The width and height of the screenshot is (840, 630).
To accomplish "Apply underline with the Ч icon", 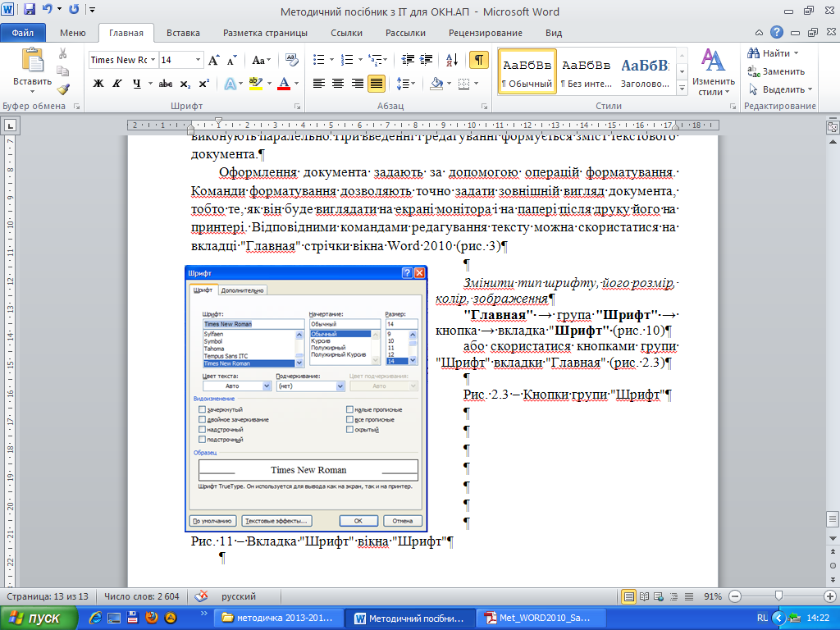I will (137, 84).
